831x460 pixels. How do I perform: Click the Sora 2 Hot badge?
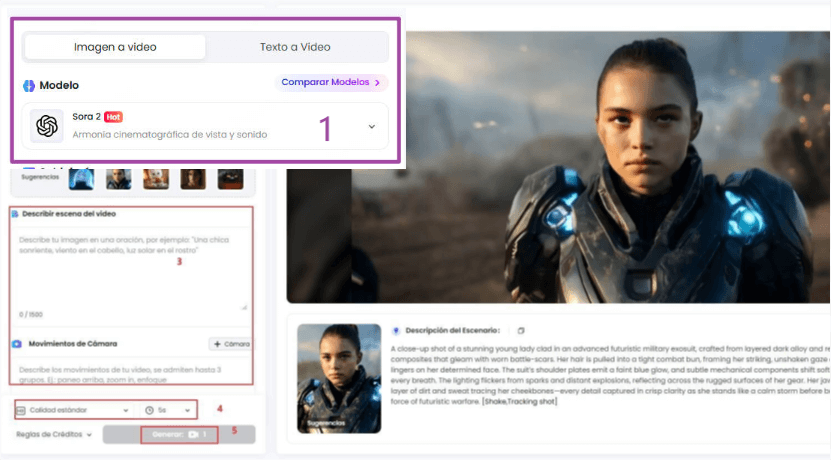pos(113,117)
